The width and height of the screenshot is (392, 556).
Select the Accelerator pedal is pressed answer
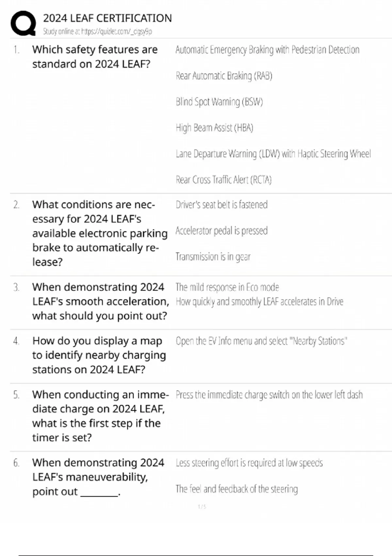221,231
